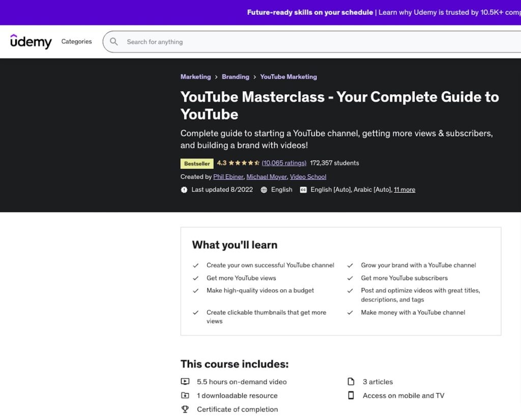Click the Bestseller badge
The width and height of the screenshot is (521, 420).
[197, 163]
